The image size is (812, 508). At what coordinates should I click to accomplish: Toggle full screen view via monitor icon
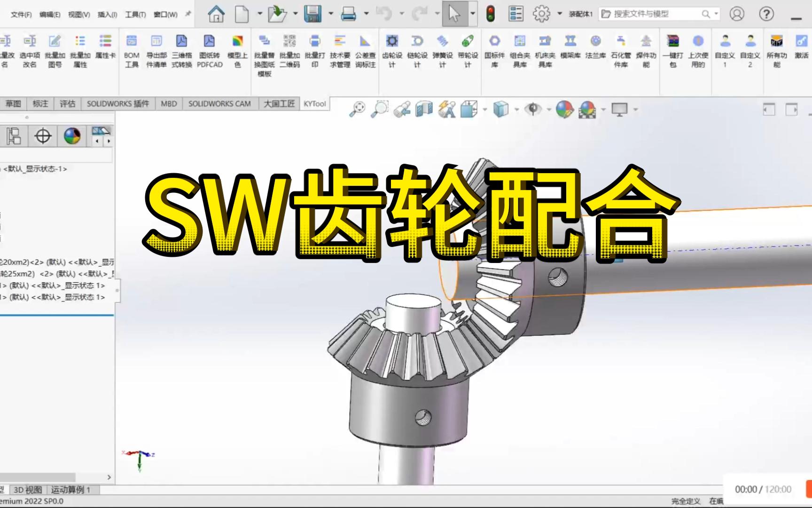pyautogui.click(x=620, y=109)
